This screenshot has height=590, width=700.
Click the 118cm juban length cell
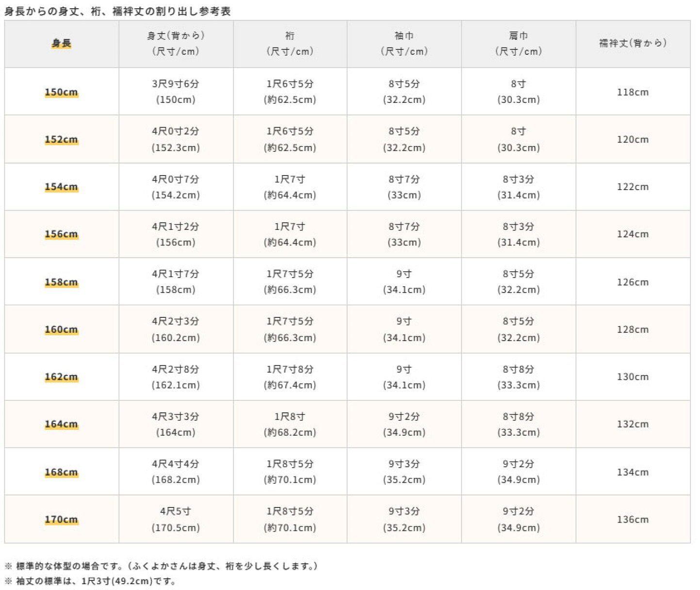click(633, 92)
